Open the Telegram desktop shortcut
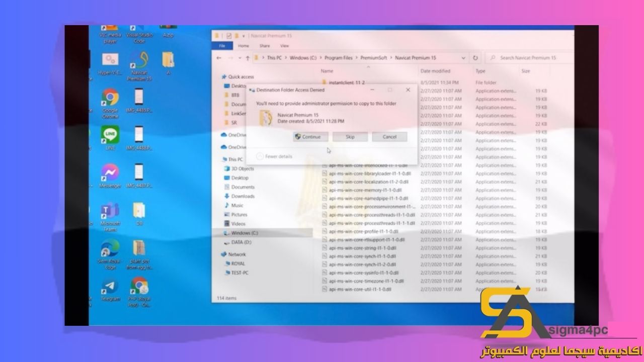644x362 pixels. [x=110, y=290]
